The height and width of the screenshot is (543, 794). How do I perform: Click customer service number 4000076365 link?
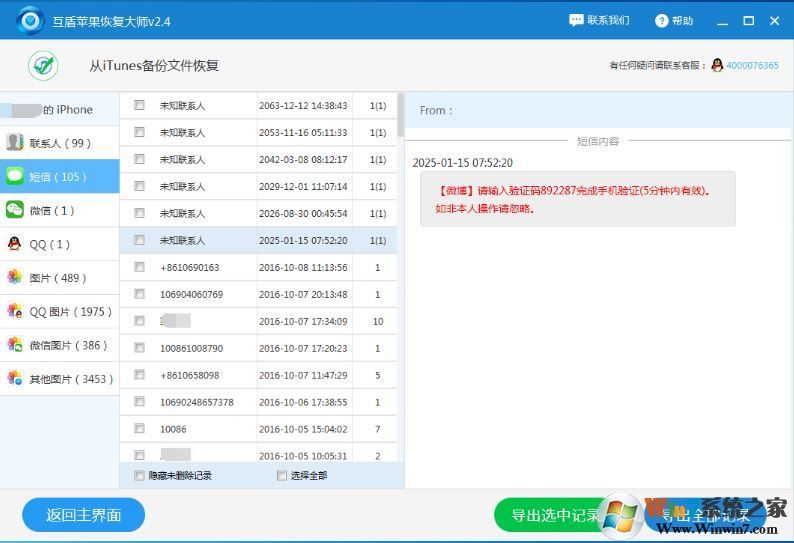pos(753,66)
